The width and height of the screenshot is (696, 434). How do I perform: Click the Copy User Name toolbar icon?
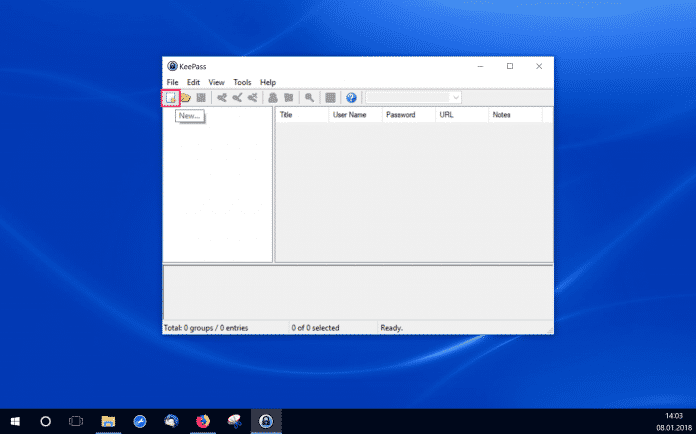pyautogui.click(x=272, y=97)
